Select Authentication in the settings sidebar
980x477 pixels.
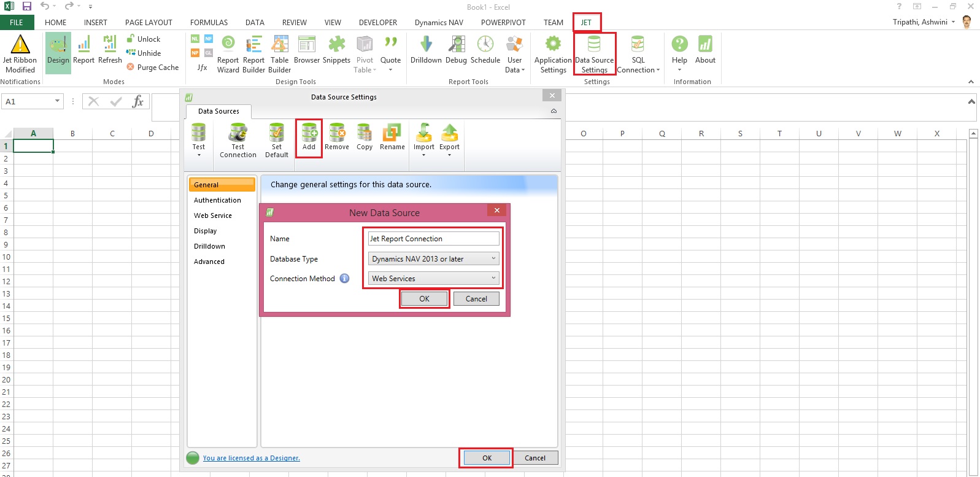(217, 200)
